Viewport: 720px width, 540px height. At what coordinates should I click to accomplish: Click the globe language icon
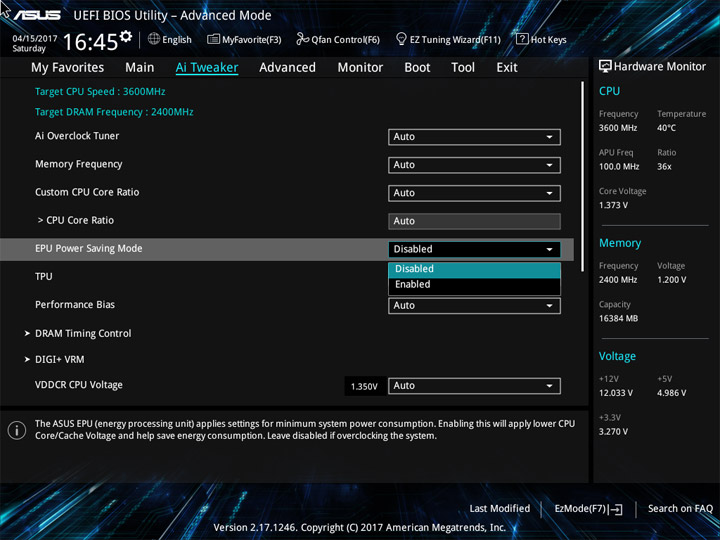pos(154,39)
